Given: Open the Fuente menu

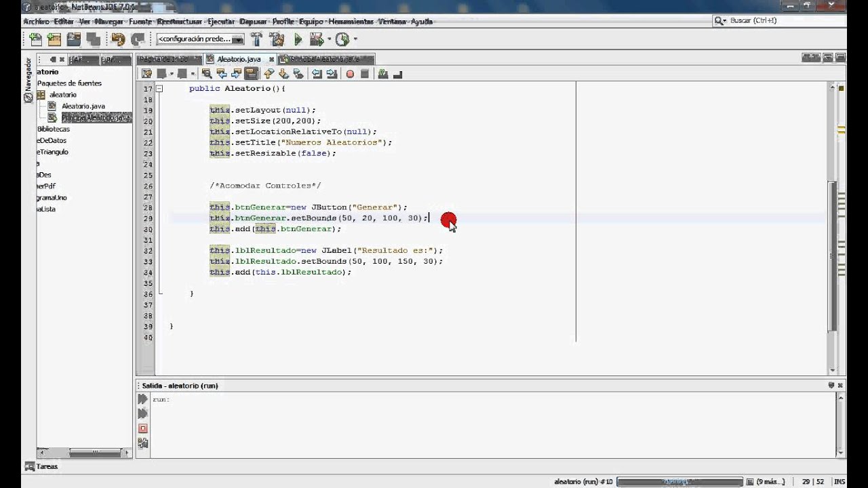Looking at the screenshot, I should click(140, 21).
